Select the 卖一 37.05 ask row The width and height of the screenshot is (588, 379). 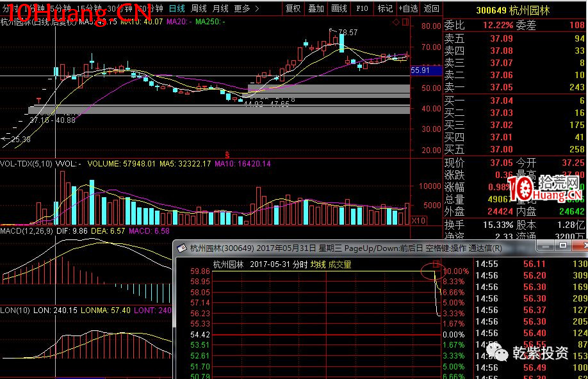tap(514, 87)
